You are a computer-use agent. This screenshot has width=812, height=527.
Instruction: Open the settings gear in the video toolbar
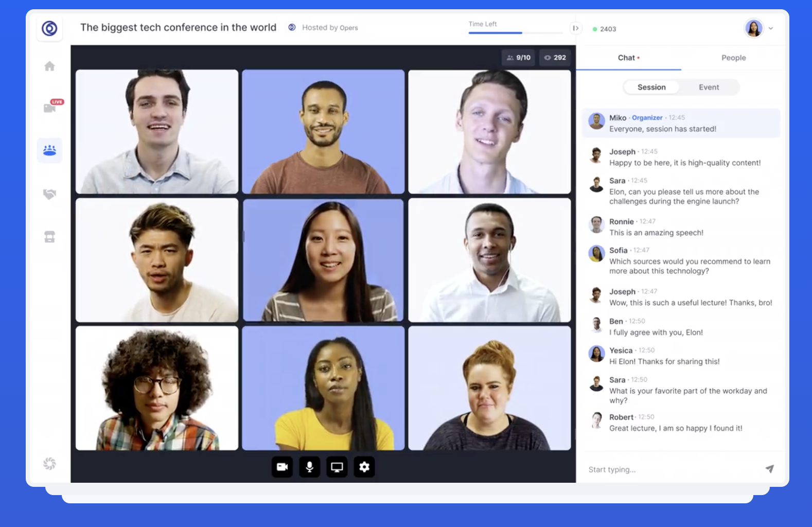point(364,467)
